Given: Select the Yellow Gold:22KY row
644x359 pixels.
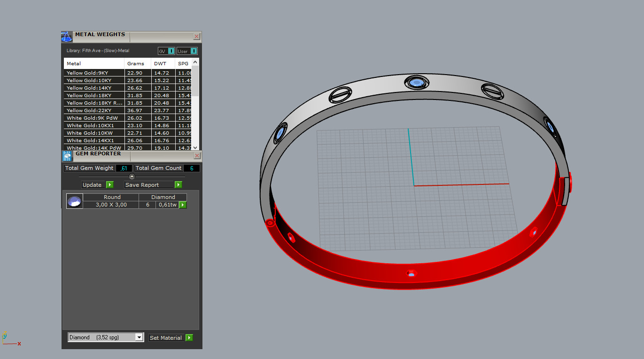Looking at the screenshot, I should pos(128,110).
